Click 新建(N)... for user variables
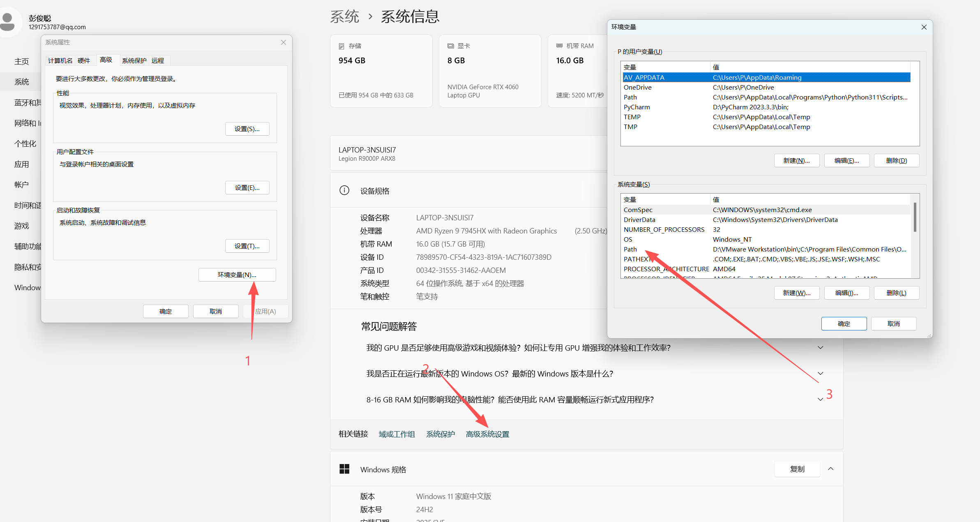Image resolution: width=980 pixels, height=522 pixels. pos(796,161)
